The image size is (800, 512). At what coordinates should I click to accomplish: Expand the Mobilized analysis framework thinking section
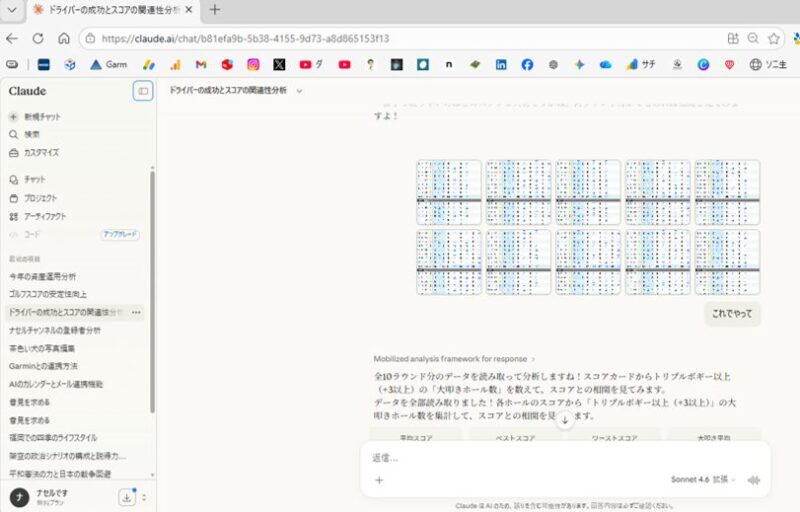coord(455,358)
